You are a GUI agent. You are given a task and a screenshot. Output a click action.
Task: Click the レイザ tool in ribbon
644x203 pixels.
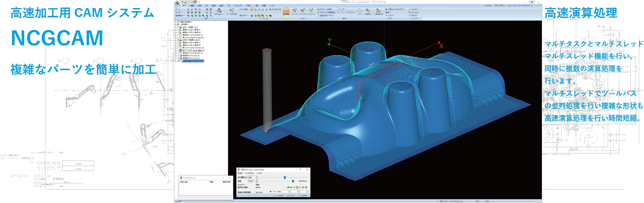pos(341,9)
